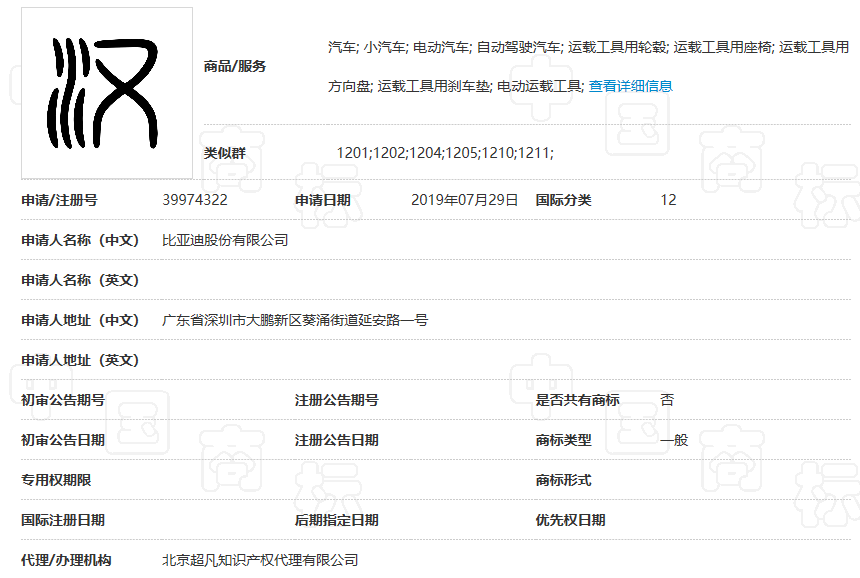Click the 申请/注册号 label
Viewport: 860px width, 578px height.
[x=59, y=200]
